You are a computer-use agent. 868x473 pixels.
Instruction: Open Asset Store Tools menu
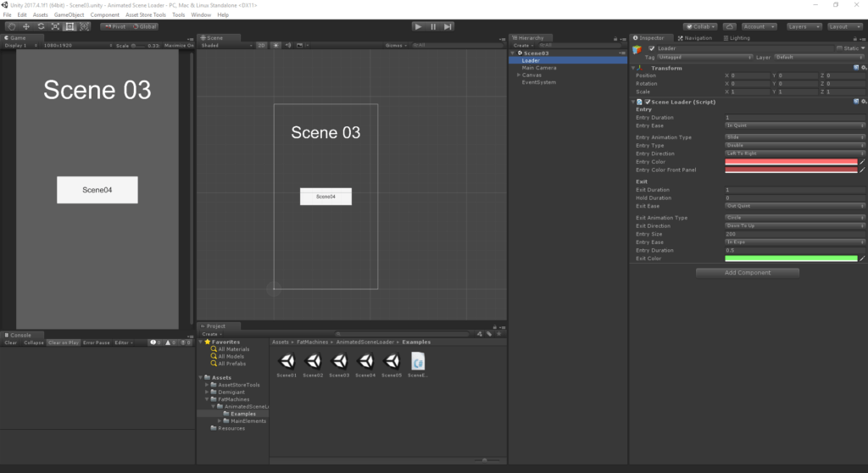[x=146, y=15]
